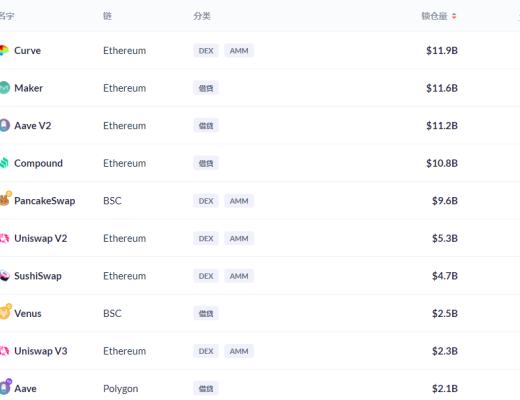Click the Venus logo icon
The image size is (520, 400).
(x=5, y=312)
